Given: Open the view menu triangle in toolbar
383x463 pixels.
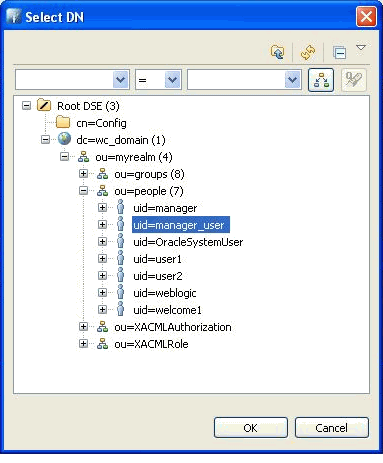Looking at the screenshot, I should pyautogui.click(x=361, y=48).
